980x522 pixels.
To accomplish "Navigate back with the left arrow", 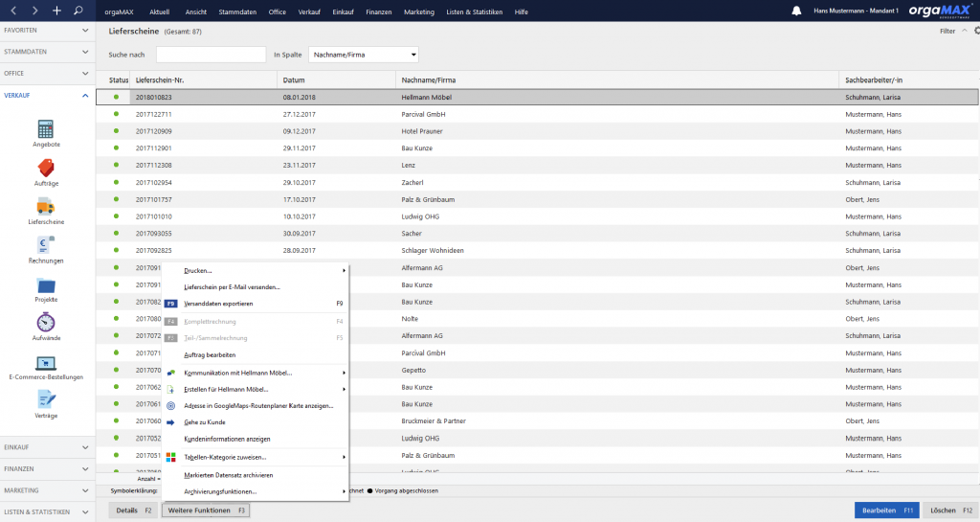I will point(13,11).
